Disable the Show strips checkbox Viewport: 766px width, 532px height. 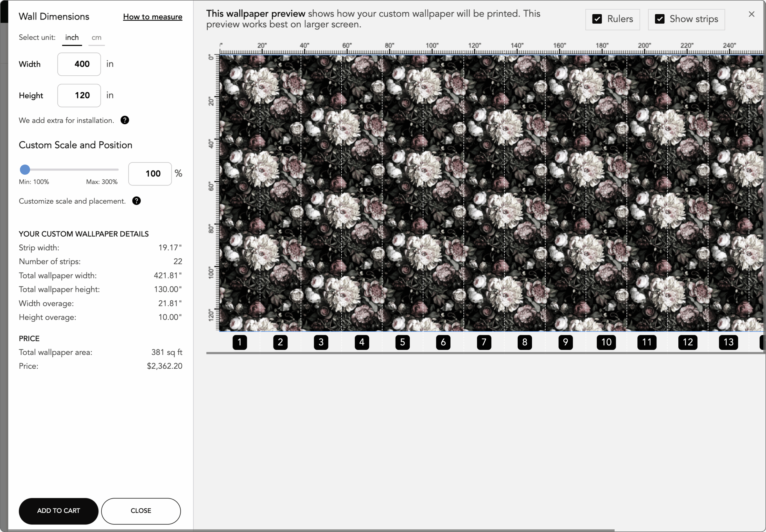coord(659,19)
